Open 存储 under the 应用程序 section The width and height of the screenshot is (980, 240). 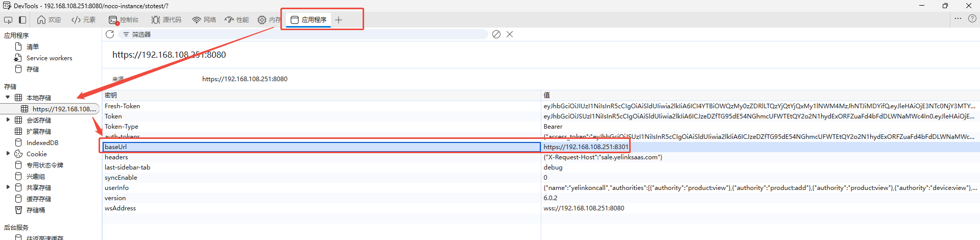(x=33, y=69)
